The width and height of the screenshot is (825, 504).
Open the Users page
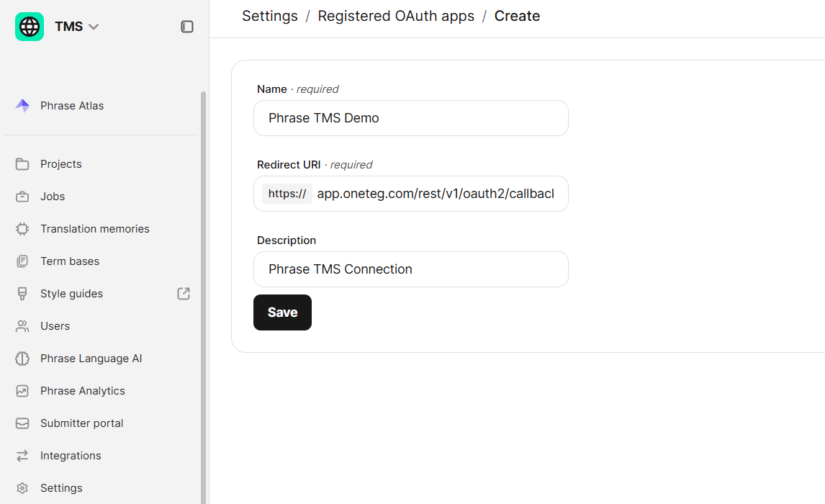pos(55,326)
